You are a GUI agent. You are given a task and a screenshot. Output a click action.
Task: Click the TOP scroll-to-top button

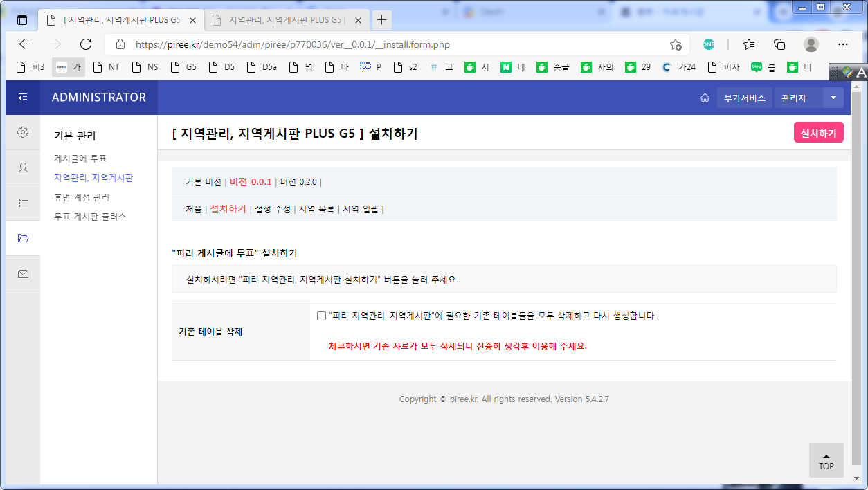[826, 460]
